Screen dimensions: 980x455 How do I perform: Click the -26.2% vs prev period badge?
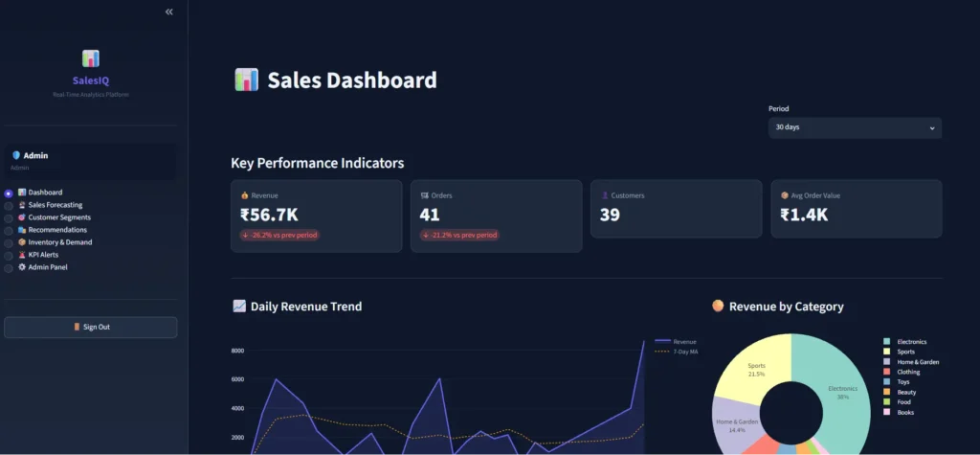279,236
